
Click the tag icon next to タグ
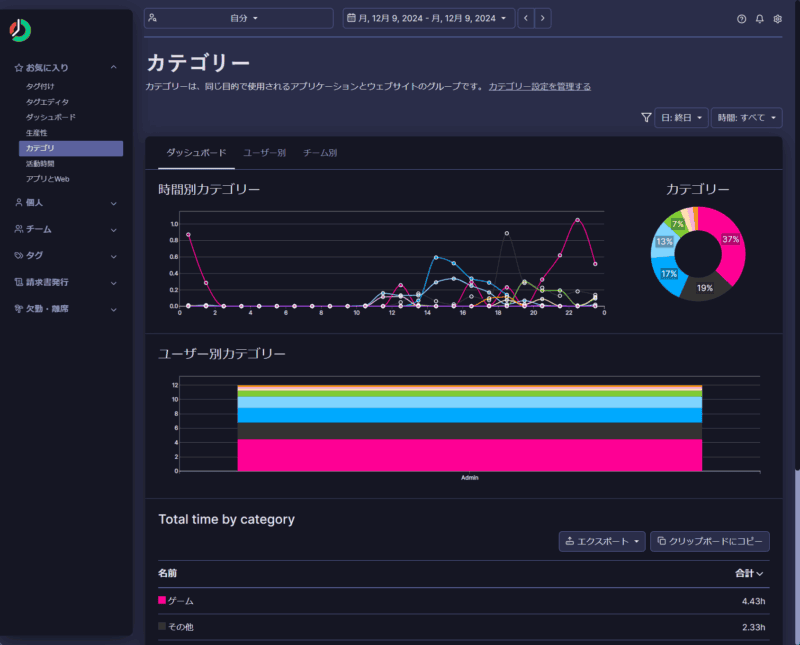[x=18, y=255]
